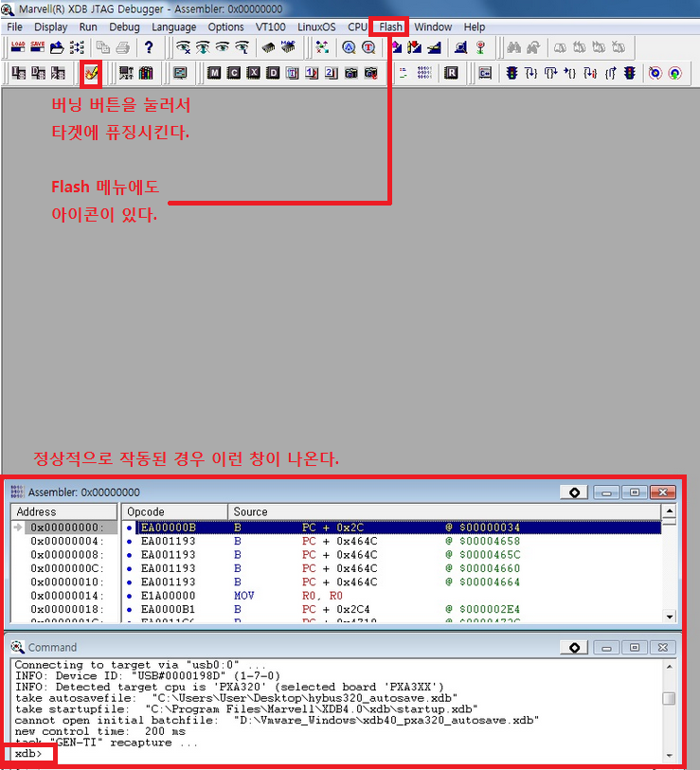This screenshot has width=700, height=770.
Task: Click the blue target circle icon
Action: tap(655, 73)
